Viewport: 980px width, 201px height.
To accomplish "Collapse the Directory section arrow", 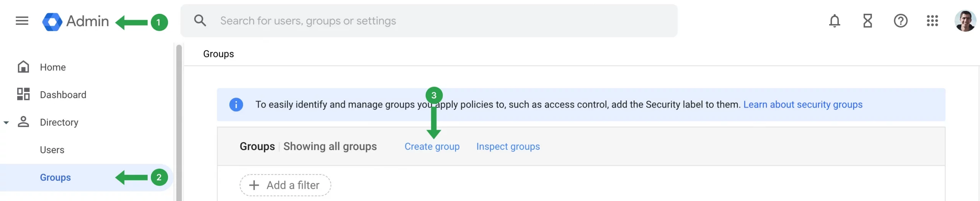I will click(6, 123).
